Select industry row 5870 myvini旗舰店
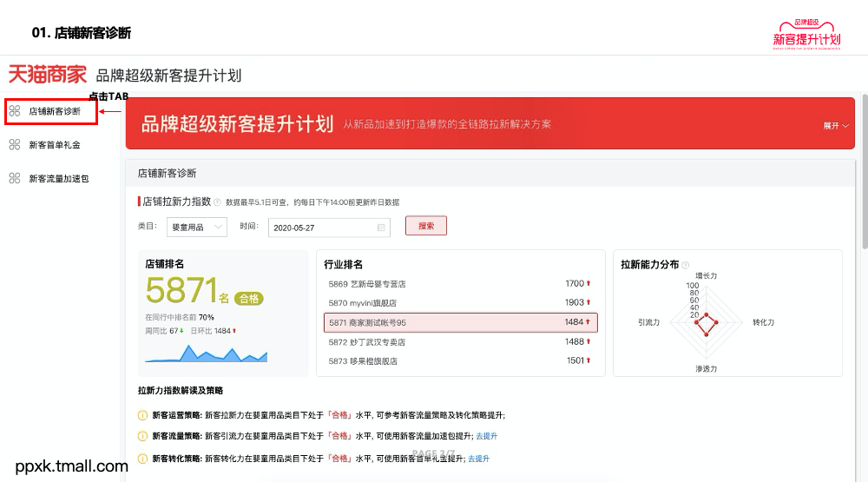This screenshot has height=489, width=868. point(460,303)
